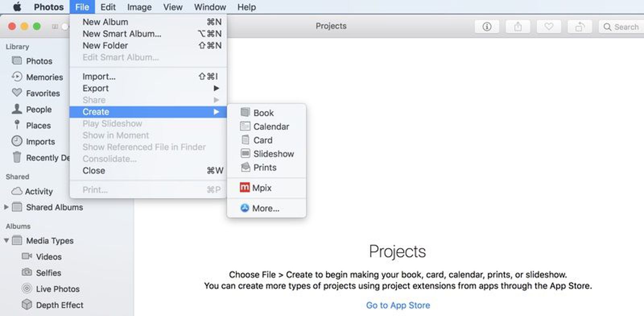The height and width of the screenshot is (316, 644).
Task: Click the Go to App Store link
Action: [x=397, y=305]
